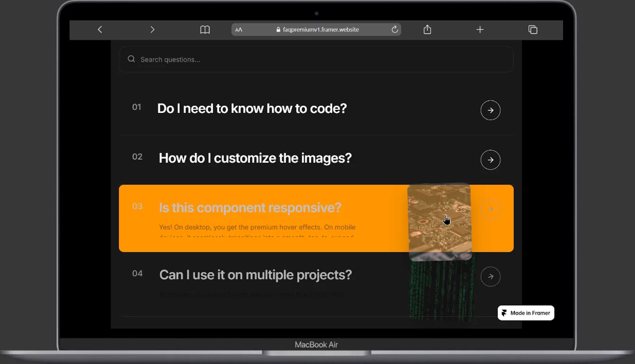Open question "How do I customize the images?"
Image resolution: width=635 pixels, height=364 pixels.
(255, 158)
